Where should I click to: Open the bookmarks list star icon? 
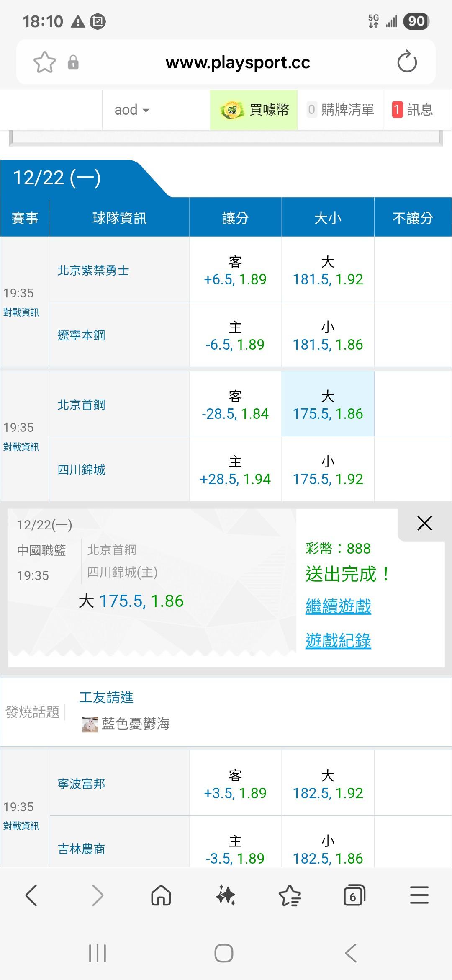tap(290, 896)
